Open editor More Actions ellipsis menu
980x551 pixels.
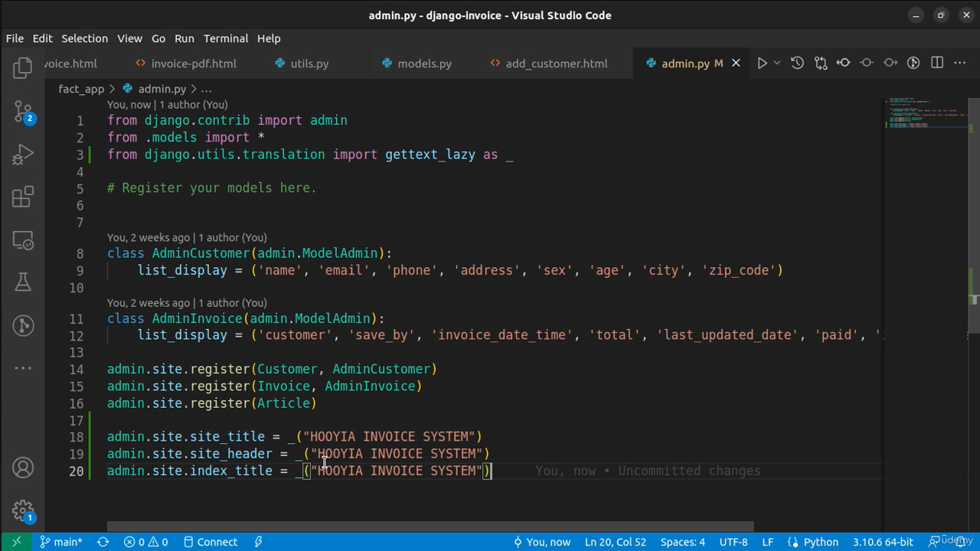[960, 64]
